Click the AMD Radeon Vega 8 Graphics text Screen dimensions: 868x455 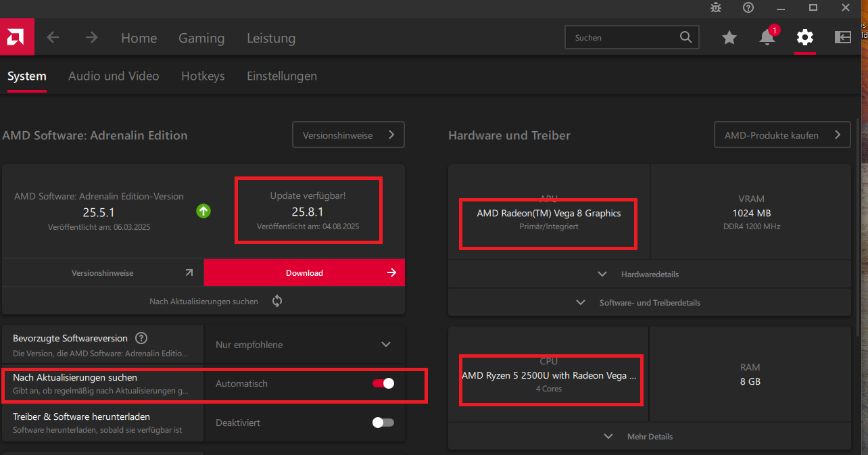[549, 213]
